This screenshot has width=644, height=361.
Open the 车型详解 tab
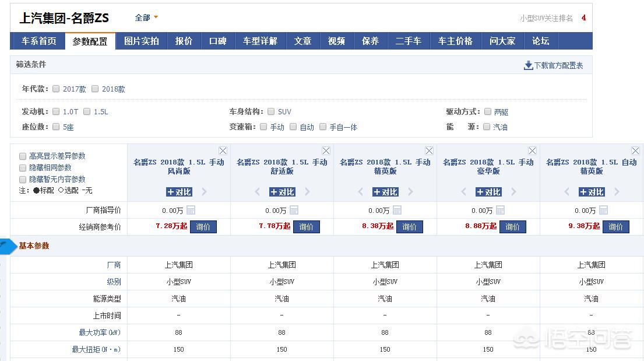click(x=260, y=41)
